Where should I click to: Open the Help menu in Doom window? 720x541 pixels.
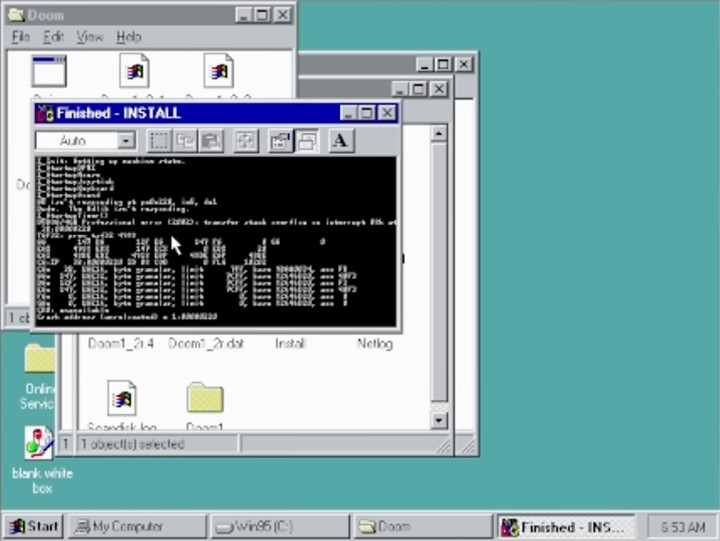coord(128,37)
